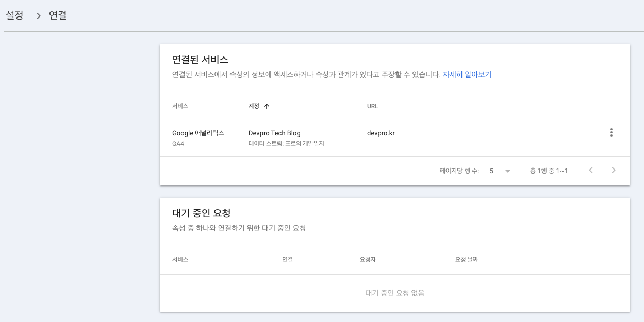The width and height of the screenshot is (644, 322).
Task: Click the breadcrumb chevron separator icon
Action: 38,16
